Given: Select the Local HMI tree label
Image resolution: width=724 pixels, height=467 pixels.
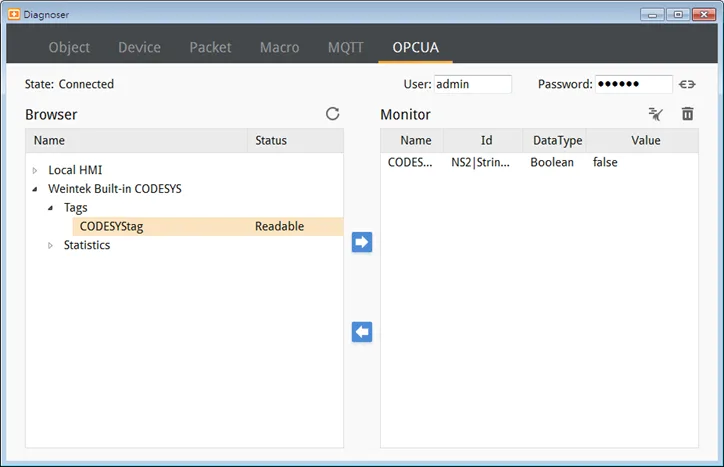Looking at the screenshot, I should click(x=75, y=170).
